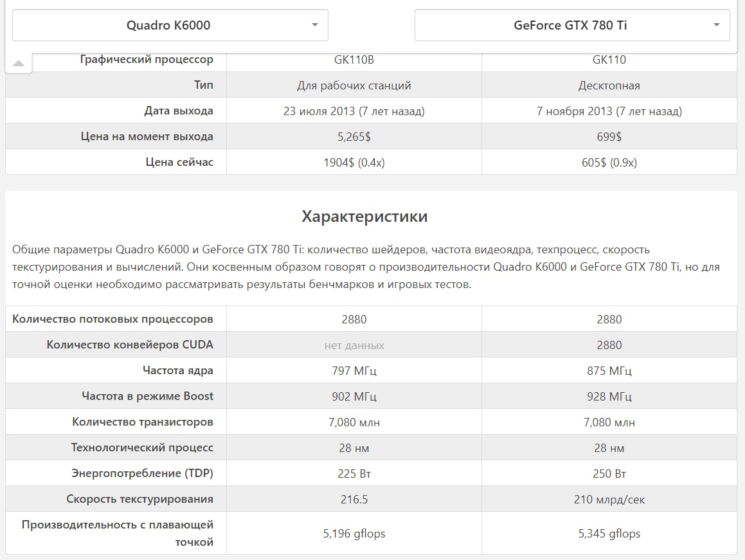745x560 pixels.
Task: Click the 'Десктопная' value
Action: (609, 86)
